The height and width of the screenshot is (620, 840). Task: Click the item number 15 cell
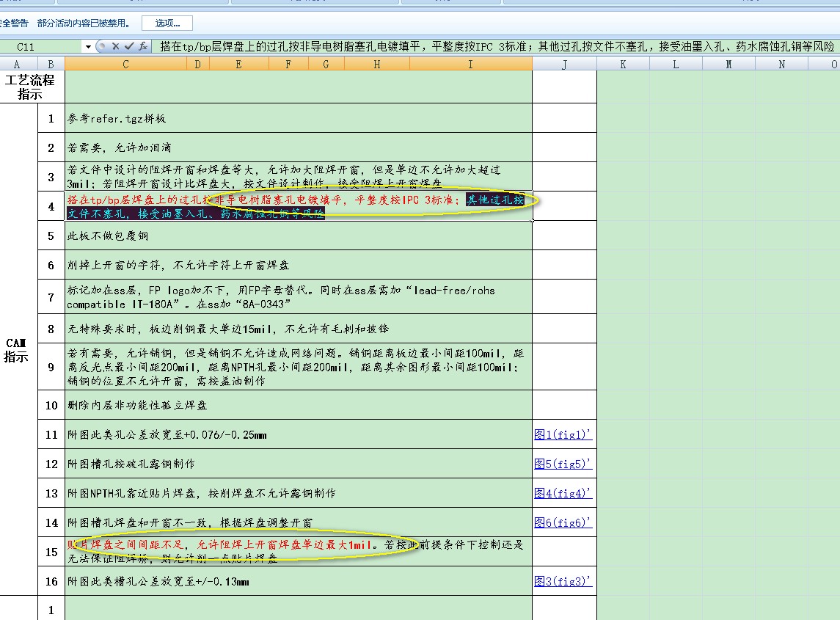[x=51, y=552]
